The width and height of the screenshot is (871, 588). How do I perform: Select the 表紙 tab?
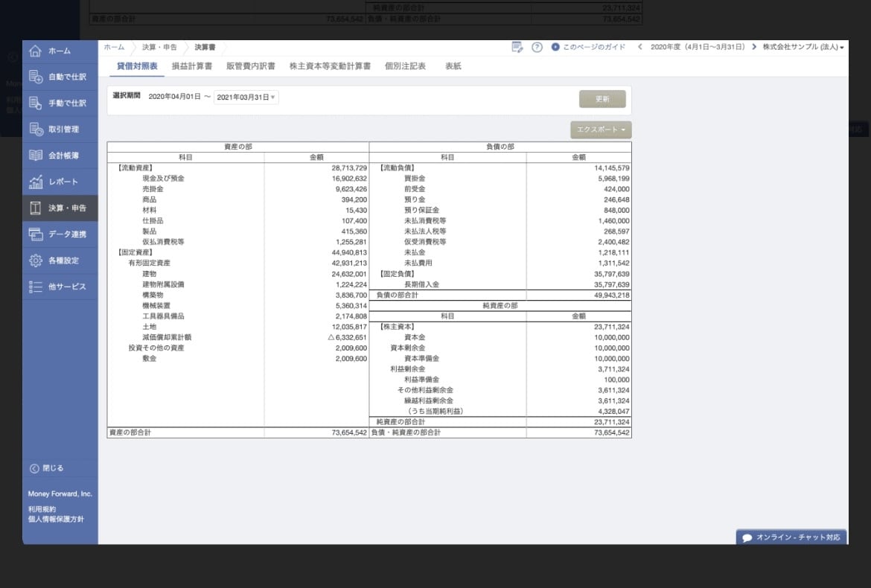(453, 66)
